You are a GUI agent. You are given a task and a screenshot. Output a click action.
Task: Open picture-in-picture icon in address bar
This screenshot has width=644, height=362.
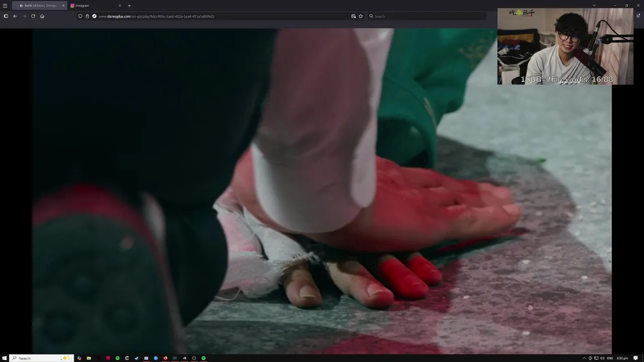[354, 16]
